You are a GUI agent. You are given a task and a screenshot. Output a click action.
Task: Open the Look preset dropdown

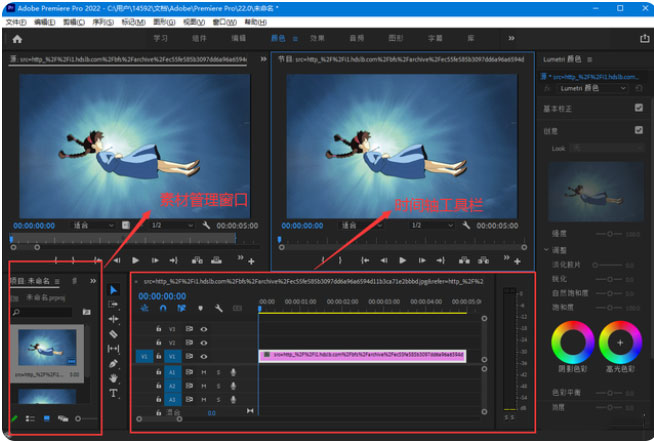click(x=606, y=148)
